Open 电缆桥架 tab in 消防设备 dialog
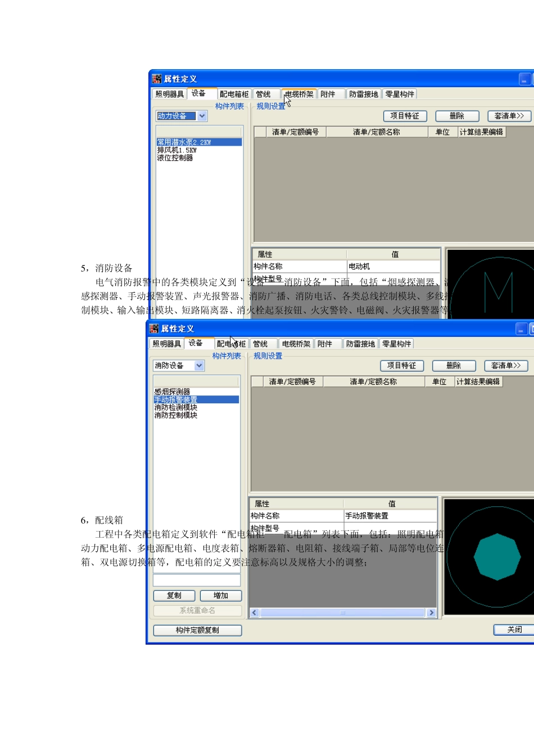The width and height of the screenshot is (534, 756). (x=296, y=344)
